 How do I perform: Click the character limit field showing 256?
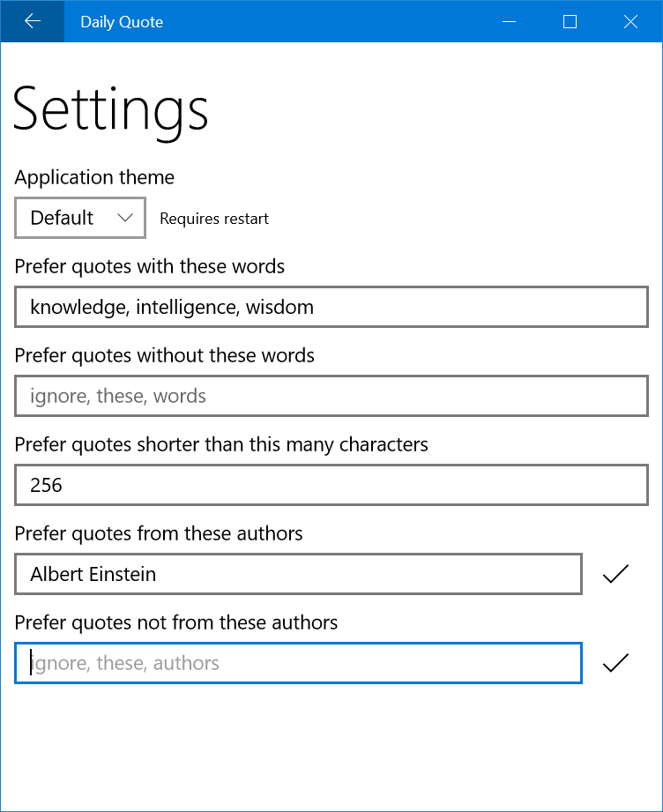tap(331, 485)
